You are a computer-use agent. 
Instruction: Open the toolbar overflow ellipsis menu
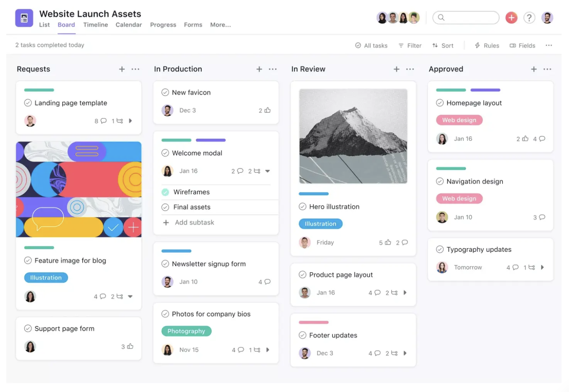(x=549, y=46)
